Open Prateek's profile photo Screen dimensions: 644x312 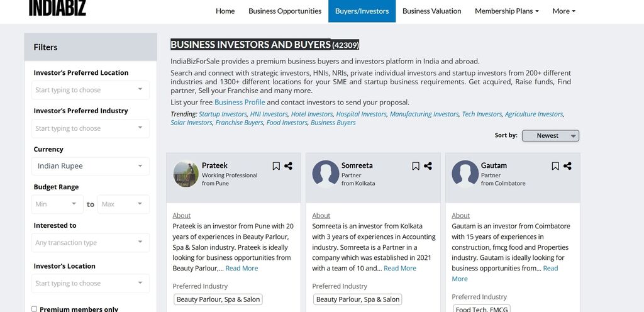tap(186, 174)
